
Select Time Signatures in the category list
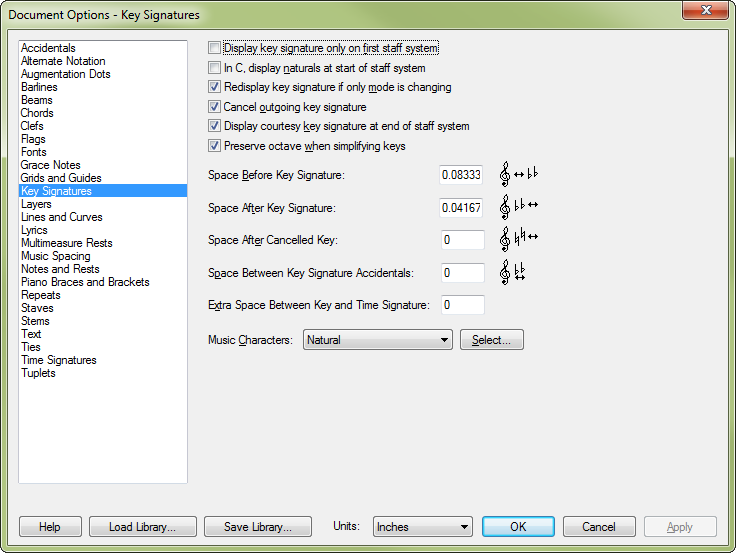pos(59,360)
